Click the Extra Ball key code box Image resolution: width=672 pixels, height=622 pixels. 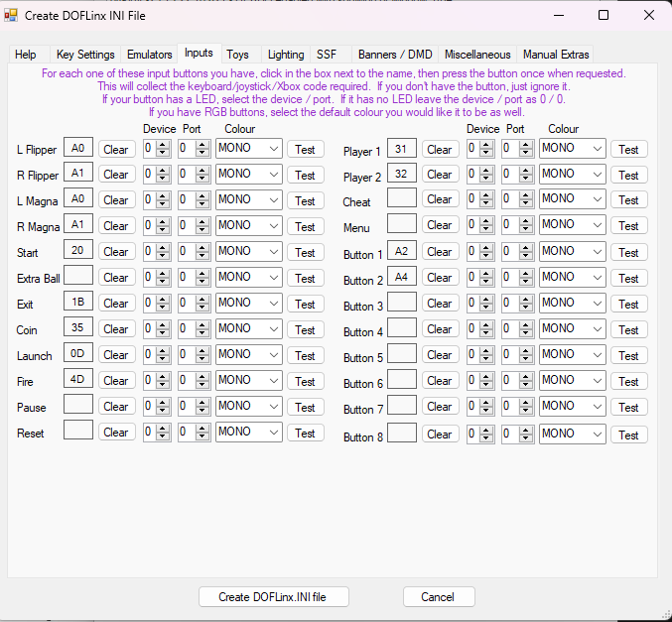(x=78, y=275)
